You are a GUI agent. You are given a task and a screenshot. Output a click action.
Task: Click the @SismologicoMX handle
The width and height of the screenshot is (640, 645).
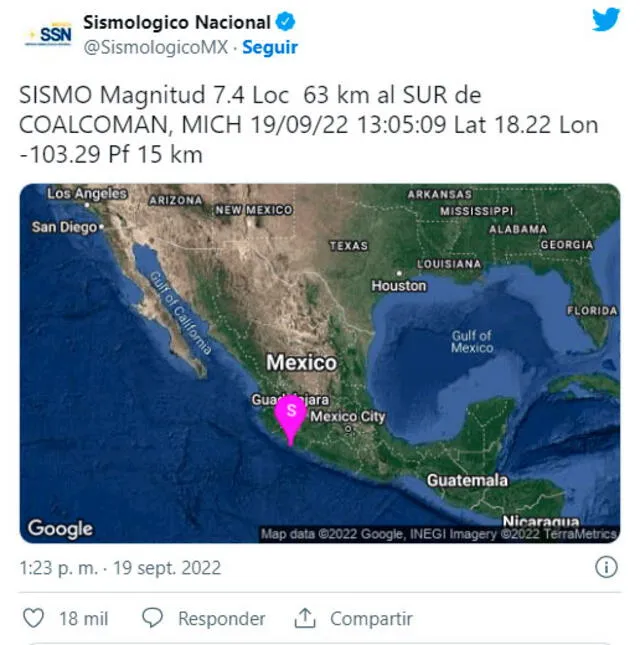click(156, 47)
